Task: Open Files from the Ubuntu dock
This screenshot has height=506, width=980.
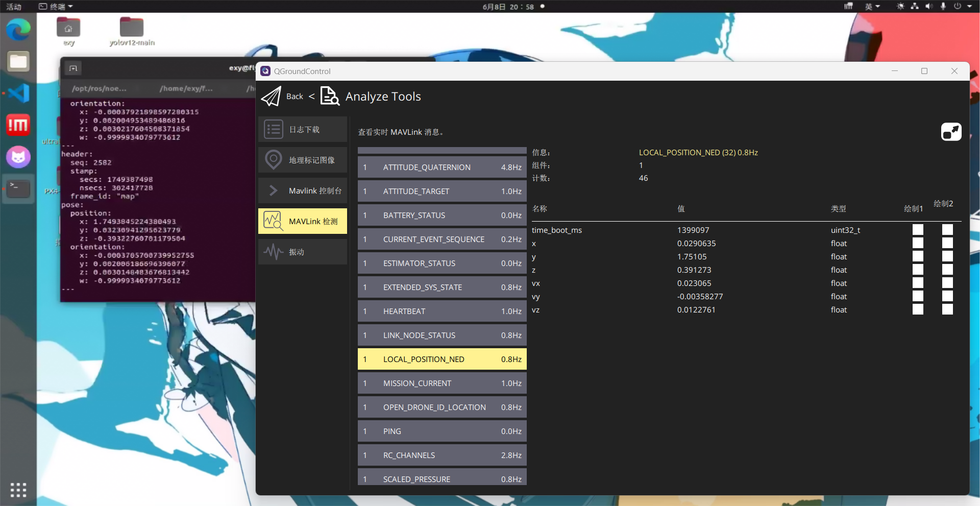Action: tap(18, 61)
